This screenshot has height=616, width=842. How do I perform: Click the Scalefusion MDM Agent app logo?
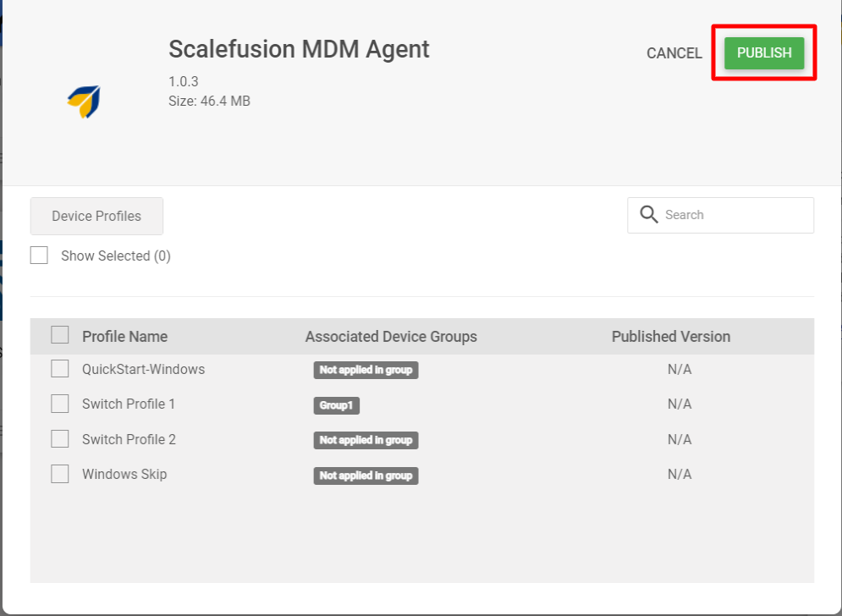(85, 101)
